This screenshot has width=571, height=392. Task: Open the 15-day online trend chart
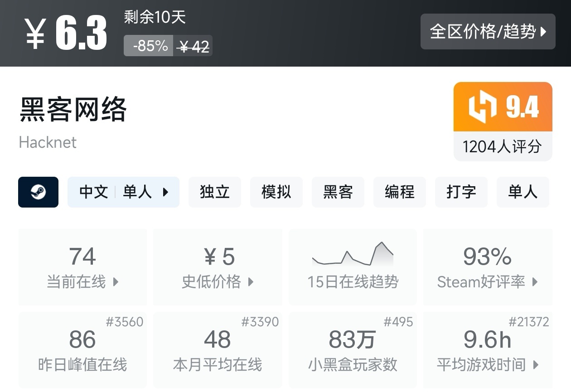(x=353, y=266)
